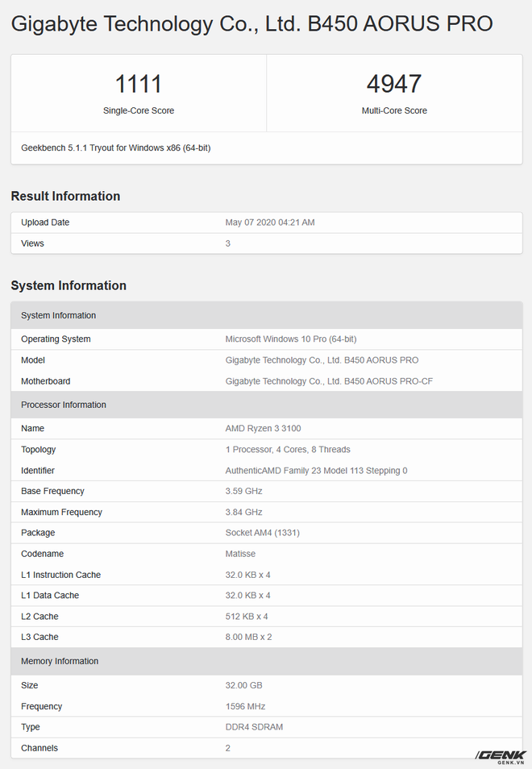
Task: Click the 'Multi-Core Score' label
Action: coord(394,111)
